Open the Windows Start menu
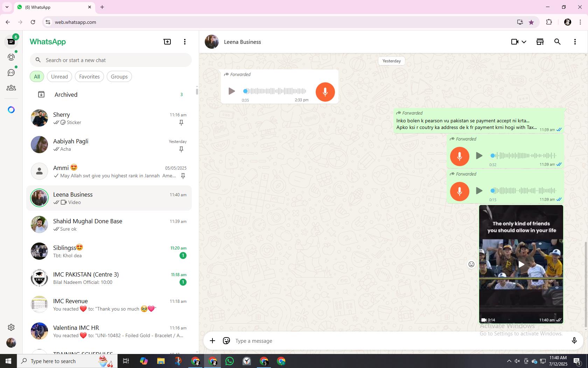588x368 pixels. click(8, 361)
